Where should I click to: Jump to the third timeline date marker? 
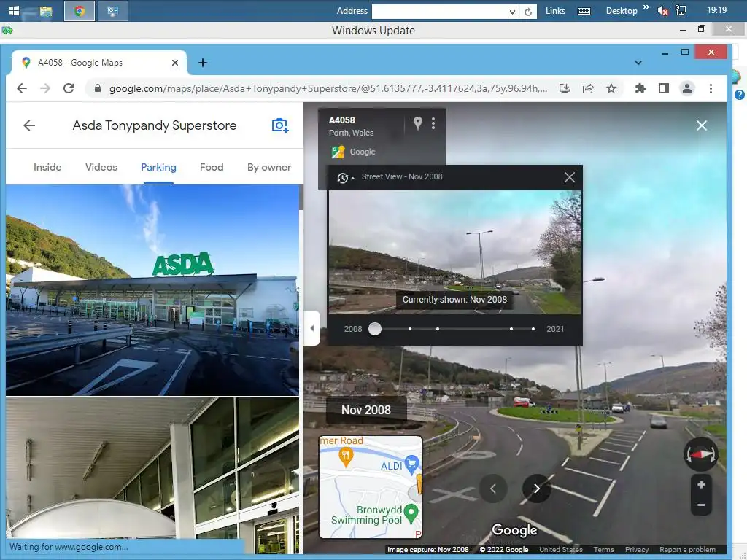point(438,329)
